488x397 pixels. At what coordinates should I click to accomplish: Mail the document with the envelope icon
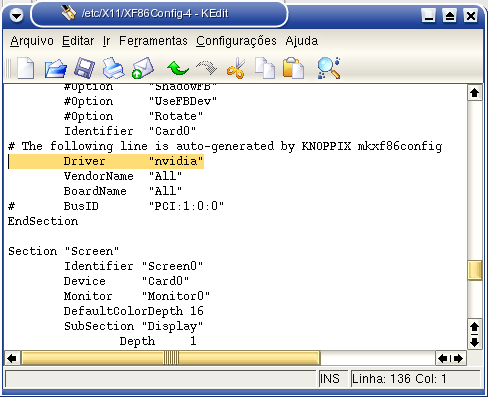(143, 68)
